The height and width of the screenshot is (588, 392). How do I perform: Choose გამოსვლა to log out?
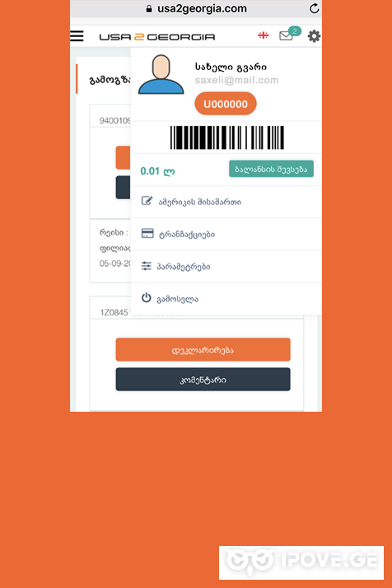tap(226, 299)
